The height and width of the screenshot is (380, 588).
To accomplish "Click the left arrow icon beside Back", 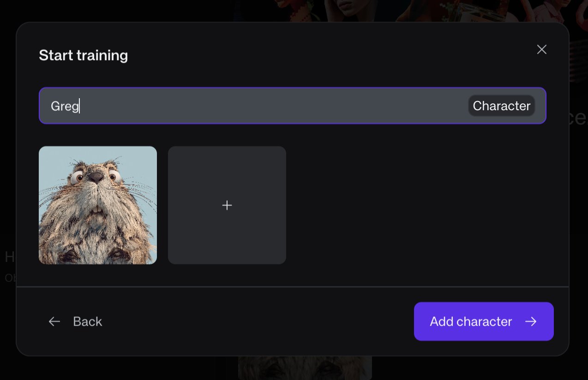I will (54, 321).
